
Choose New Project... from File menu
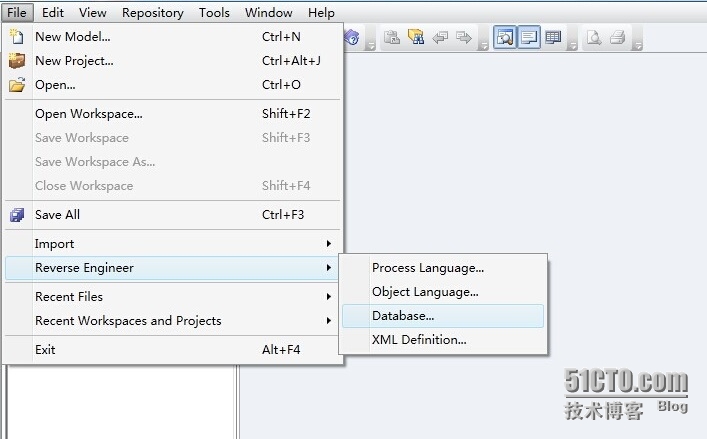point(172,60)
